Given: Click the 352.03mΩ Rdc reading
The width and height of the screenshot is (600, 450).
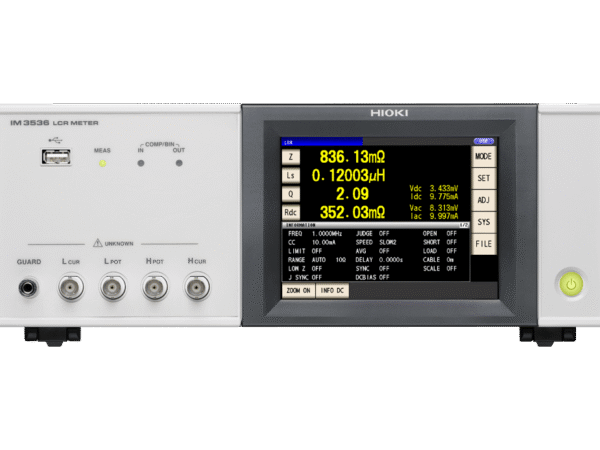Looking at the screenshot, I should (352, 212).
